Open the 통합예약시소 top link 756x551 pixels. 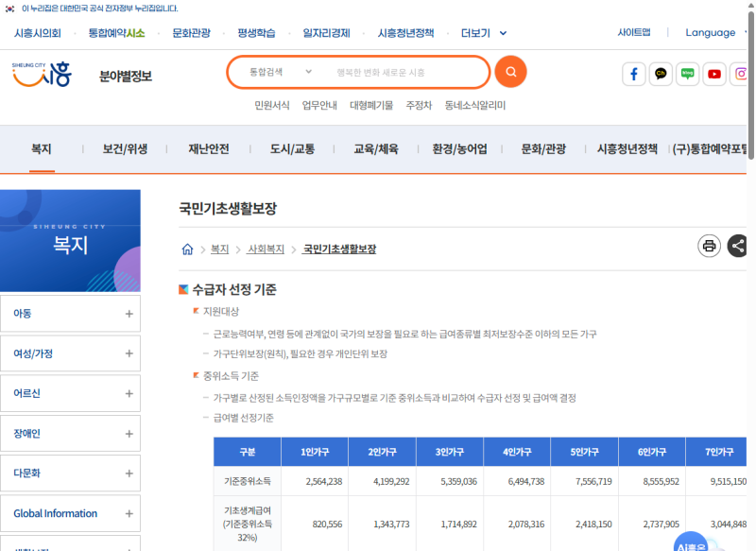(116, 33)
